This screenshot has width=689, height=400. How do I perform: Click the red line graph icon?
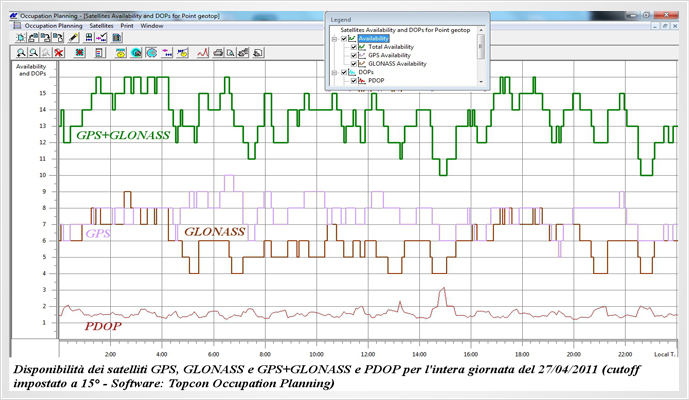[203, 53]
